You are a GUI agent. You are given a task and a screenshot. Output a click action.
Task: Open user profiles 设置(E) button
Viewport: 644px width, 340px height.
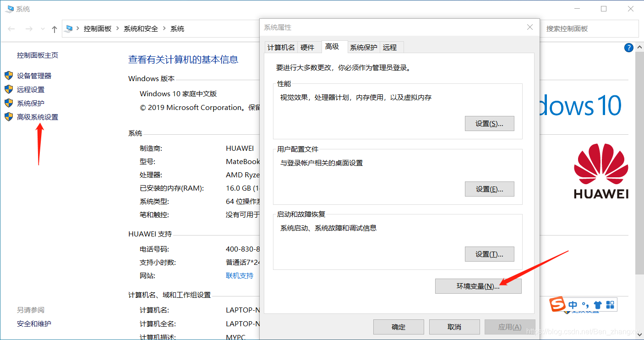coord(489,189)
